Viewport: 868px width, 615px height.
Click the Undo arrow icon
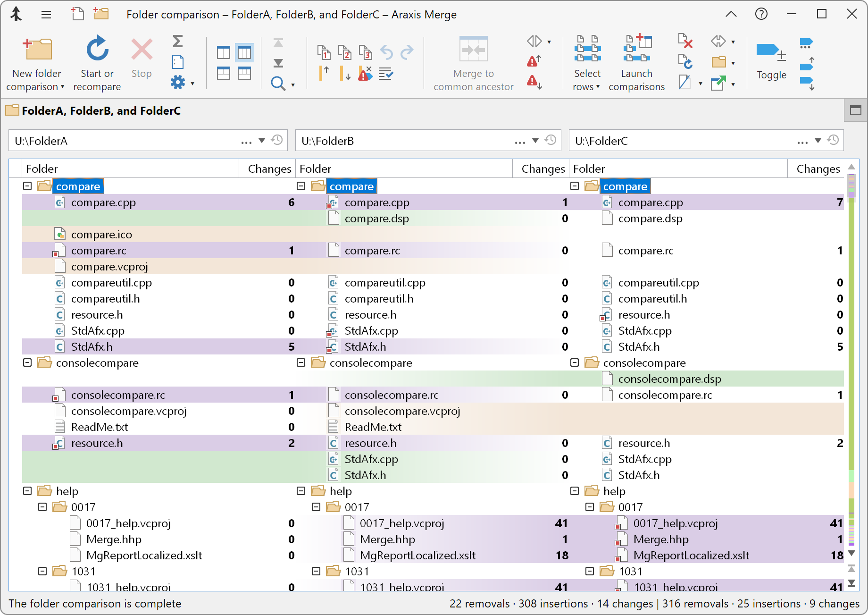387,53
